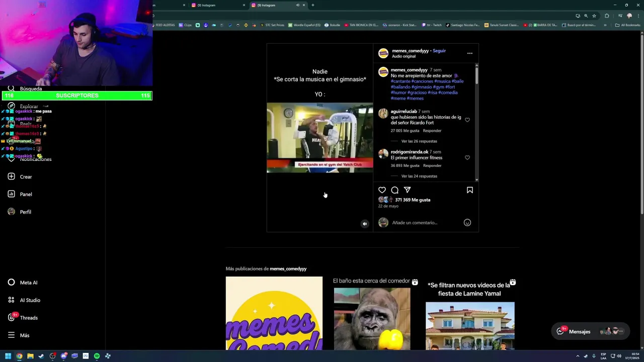The height and width of the screenshot is (362, 644).
Task: Open the Crear item in the sidebar
Action: click(20, 176)
